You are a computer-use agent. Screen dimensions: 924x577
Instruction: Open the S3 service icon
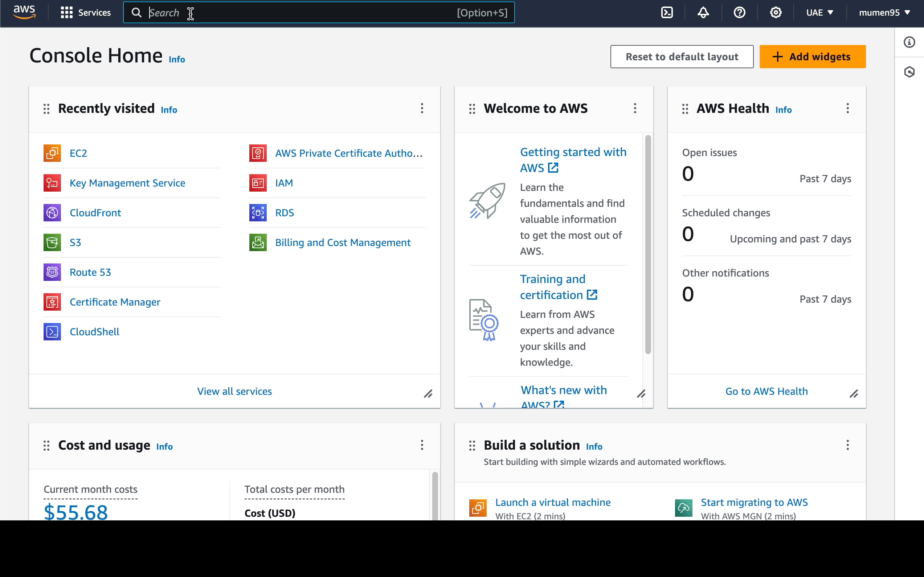point(52,242)
